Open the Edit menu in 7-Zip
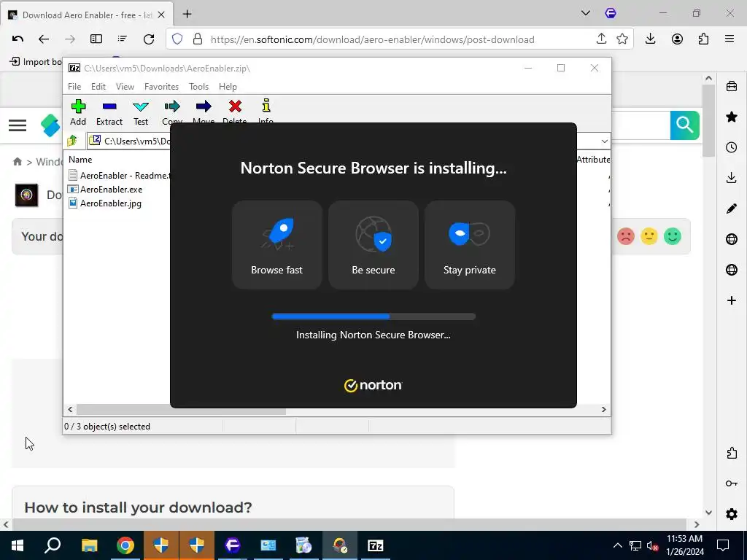Image resolution: width=747 pixels, height=560 pixels. pos(98,87)
